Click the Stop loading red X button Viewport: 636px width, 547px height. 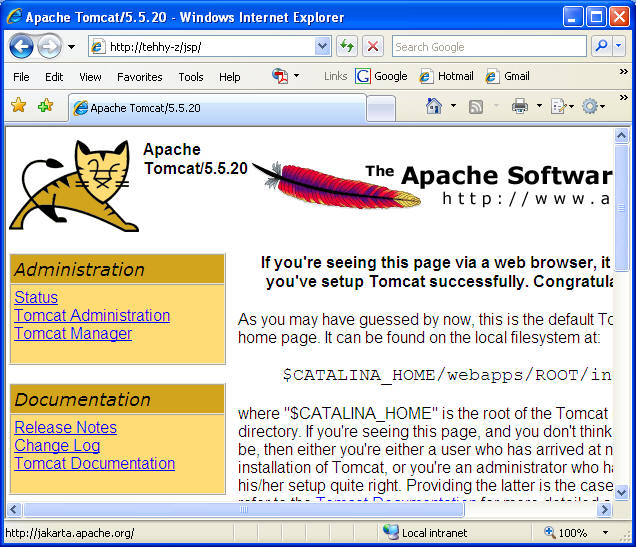(372, 46)
